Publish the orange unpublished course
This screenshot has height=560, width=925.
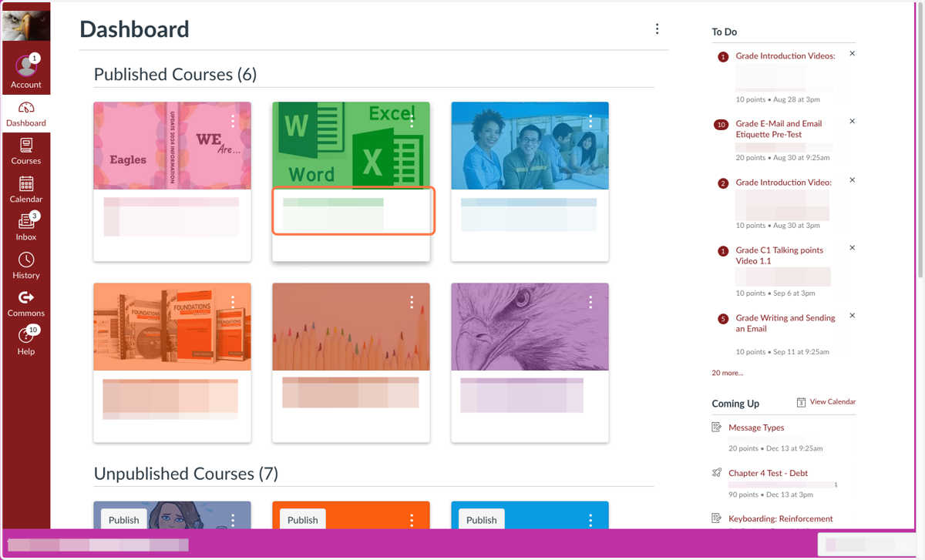(x=302, y=519)
